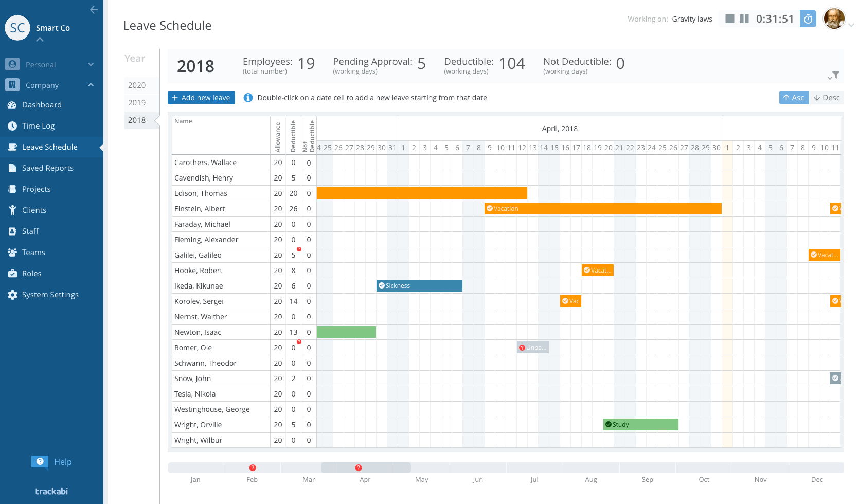Image resolution: width=859 pixels, height=504 pixels.
Task: Enable descending sort order
Action: click(x=826, y=97)
